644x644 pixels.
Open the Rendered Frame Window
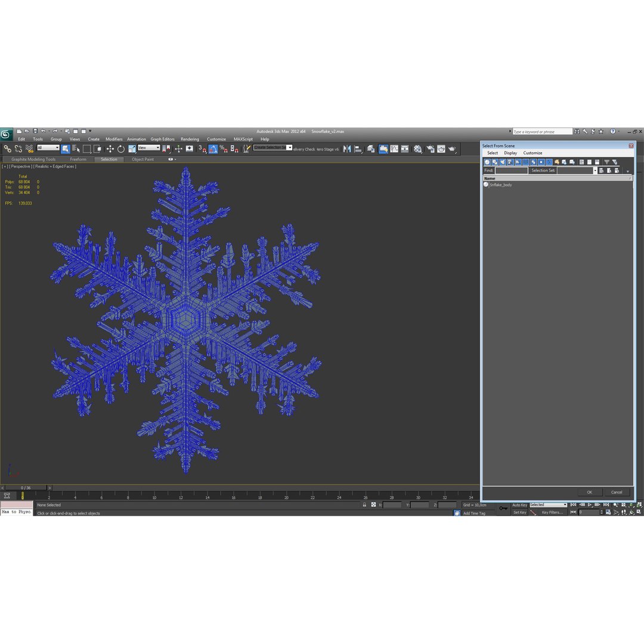(x=441, y=148)
